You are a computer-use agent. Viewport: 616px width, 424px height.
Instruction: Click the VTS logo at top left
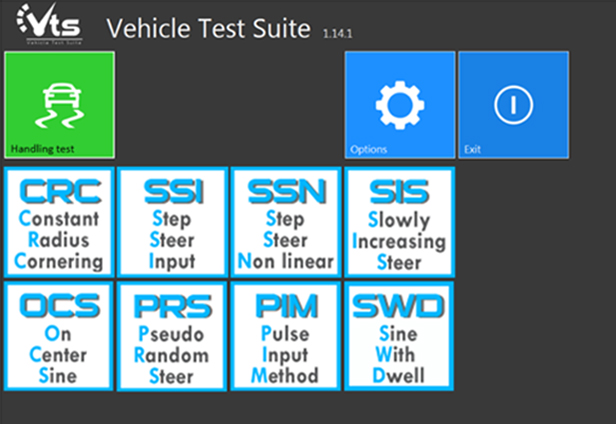49,24
